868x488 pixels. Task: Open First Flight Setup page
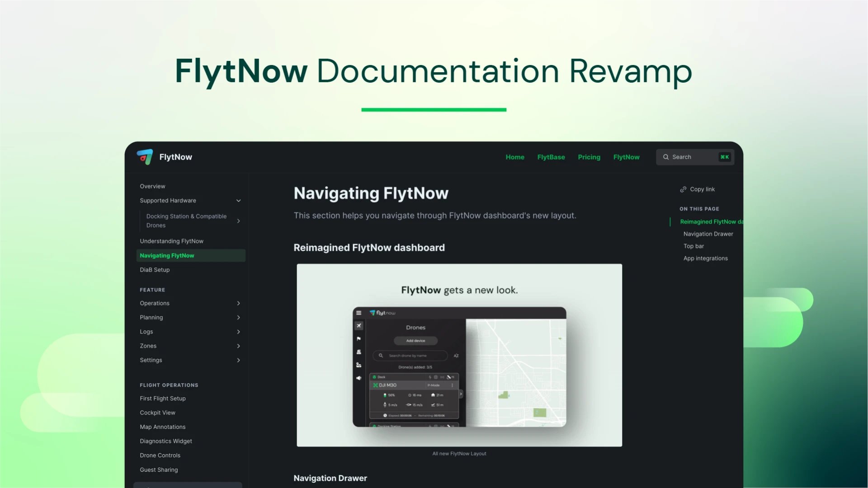point(163,399)
